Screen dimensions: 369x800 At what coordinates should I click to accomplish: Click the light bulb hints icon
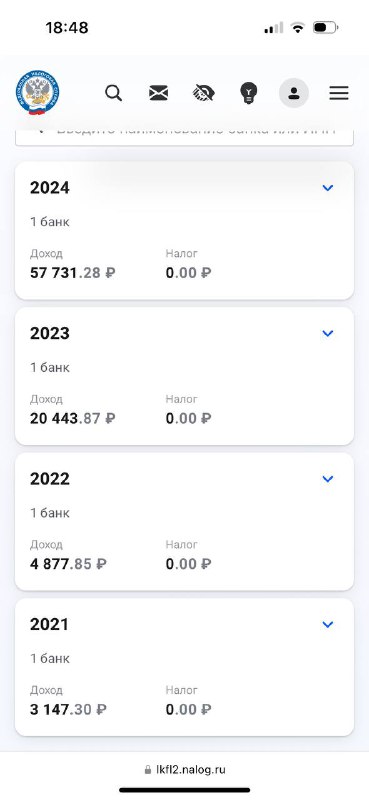click(x=249, y=93)
